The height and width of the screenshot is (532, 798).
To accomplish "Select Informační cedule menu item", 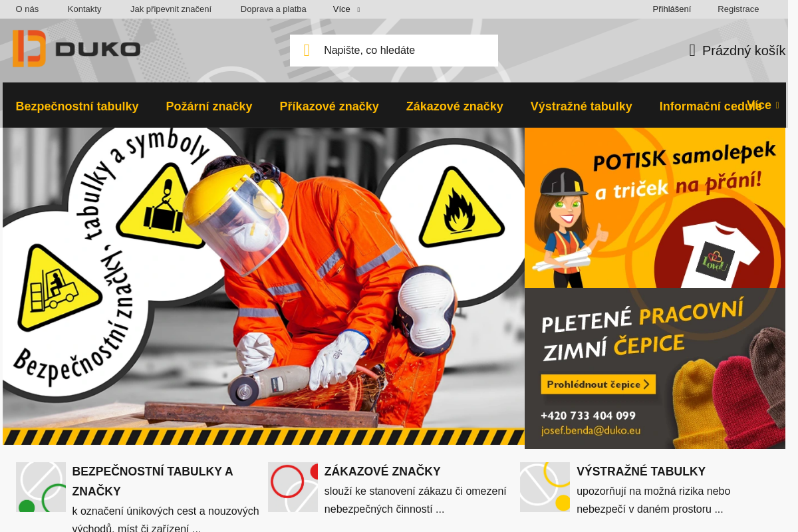I will point(710,106).
